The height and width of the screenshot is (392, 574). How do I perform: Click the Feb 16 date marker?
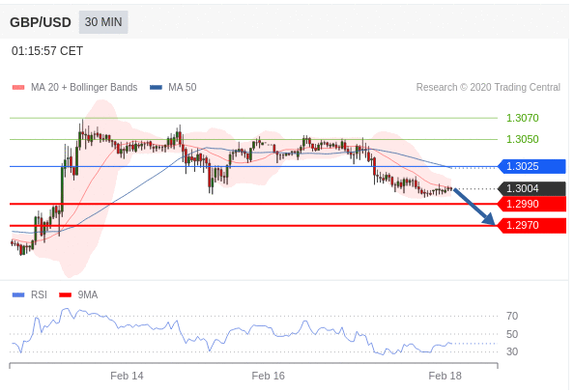tap(268, 376)
